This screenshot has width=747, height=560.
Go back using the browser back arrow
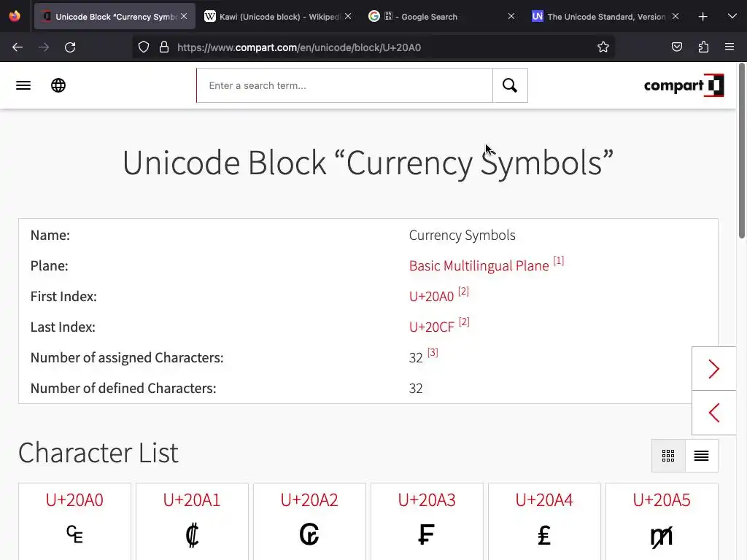(18, 47)
